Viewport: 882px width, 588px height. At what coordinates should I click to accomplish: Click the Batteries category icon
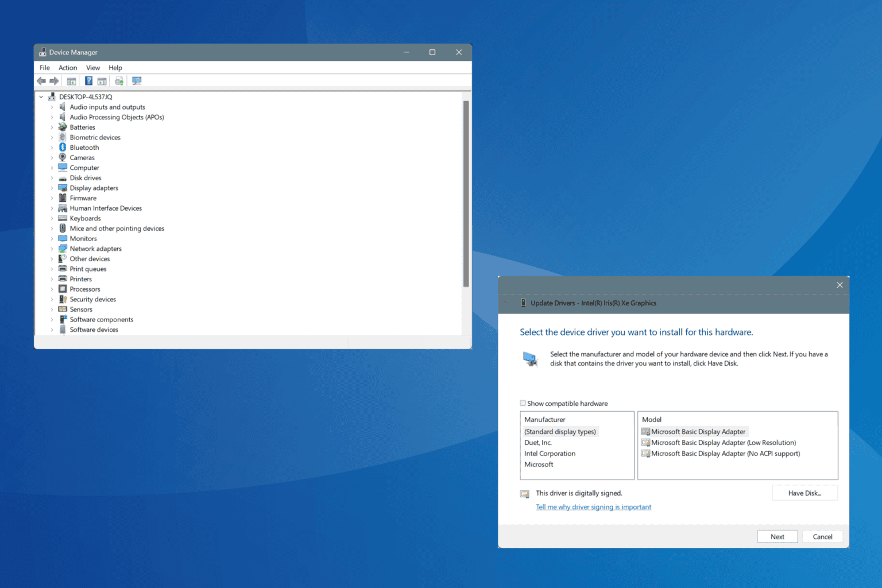point(63,127)
